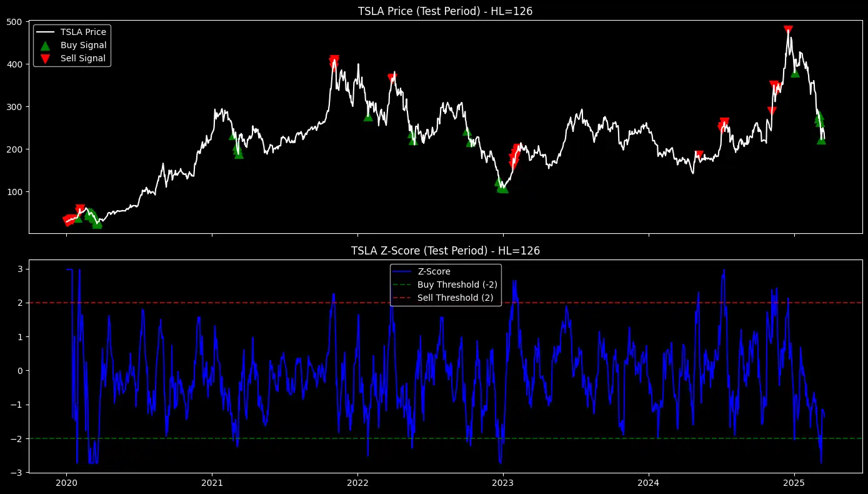Click the 'TSLA Price (Test Period) - HL=126' title

(445, 11)
